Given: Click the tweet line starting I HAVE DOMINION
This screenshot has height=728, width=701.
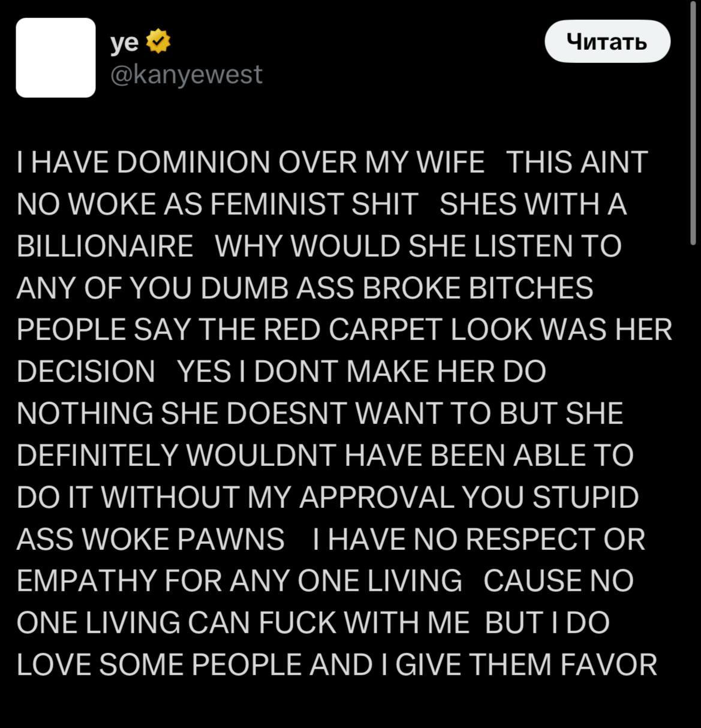Looking at the screenshot, I should [332, 163].
